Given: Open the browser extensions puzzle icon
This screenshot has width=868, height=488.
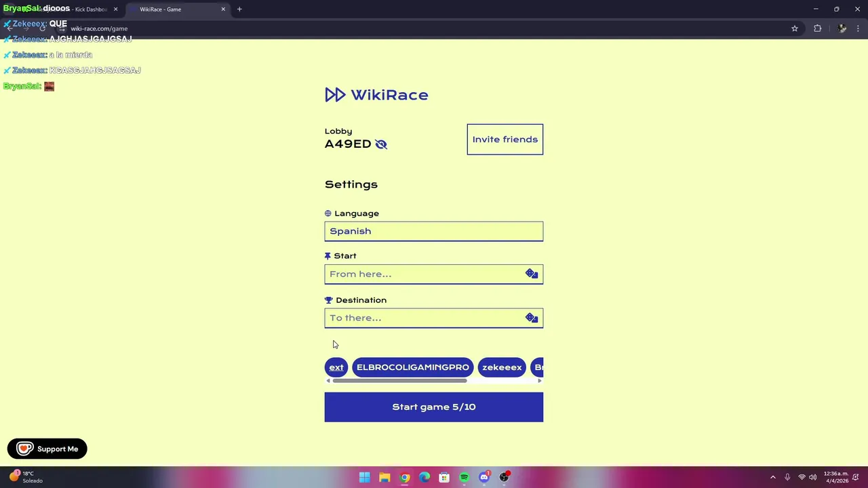Looking at the screenshot, I should point(817,28).
